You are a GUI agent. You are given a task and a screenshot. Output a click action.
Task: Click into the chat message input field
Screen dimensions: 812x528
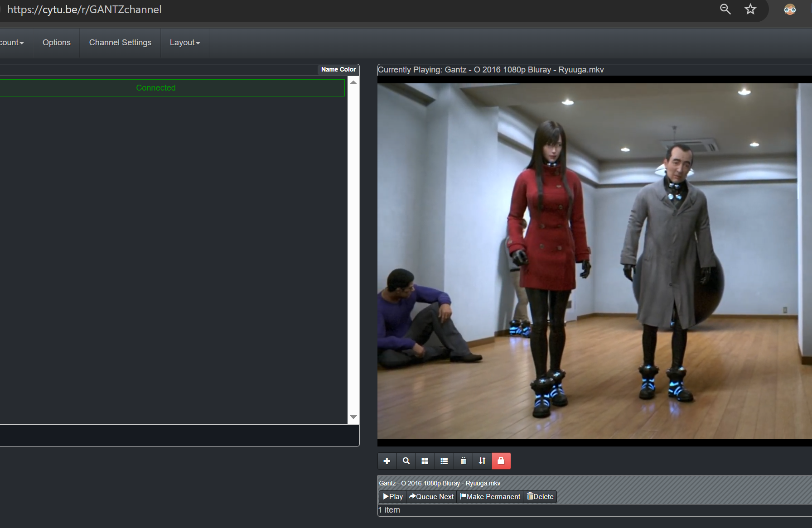pos(179,435)
